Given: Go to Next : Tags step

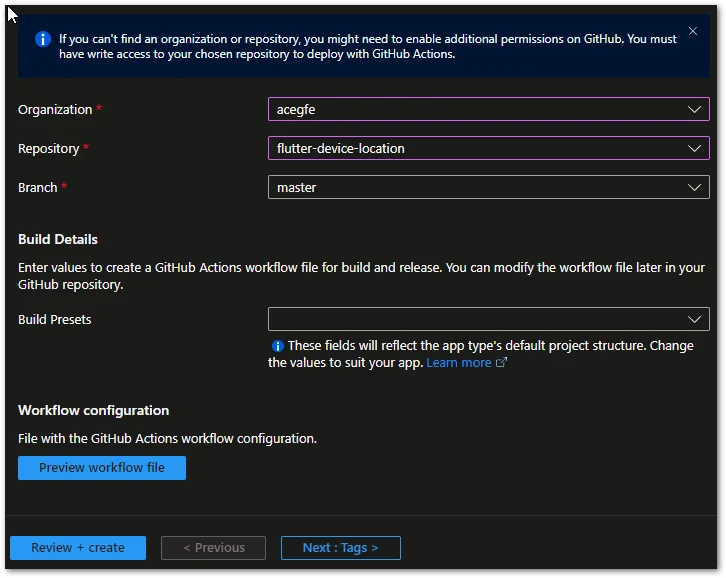Looking at the screenshot, I should (x=340, y=548).
